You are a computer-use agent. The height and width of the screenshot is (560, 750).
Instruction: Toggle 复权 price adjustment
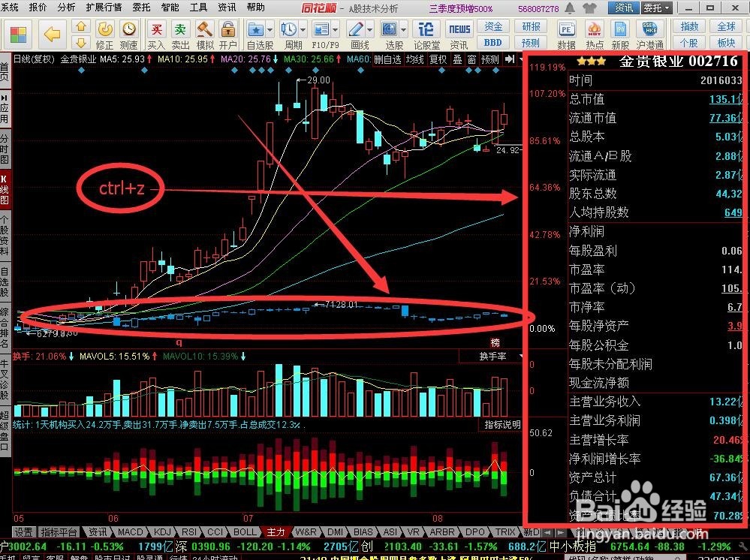438,59
